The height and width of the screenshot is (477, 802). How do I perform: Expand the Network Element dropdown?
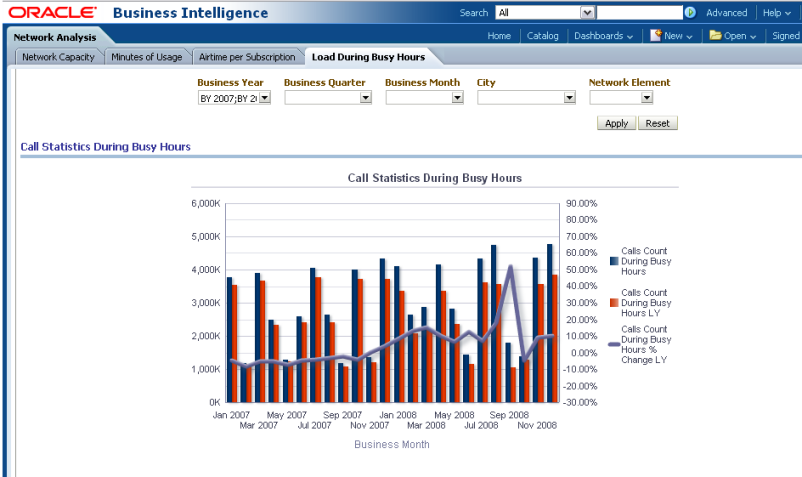click(647, 98)
